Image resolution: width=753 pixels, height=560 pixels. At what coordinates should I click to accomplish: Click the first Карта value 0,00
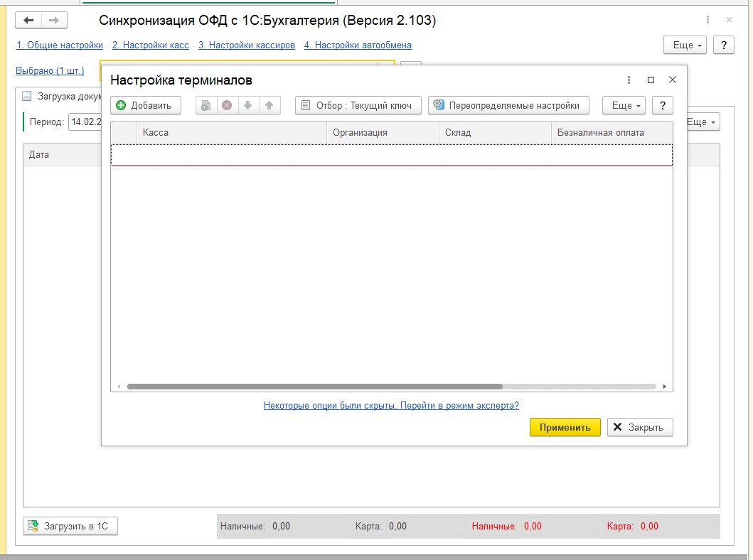click(x=398, y=527)
